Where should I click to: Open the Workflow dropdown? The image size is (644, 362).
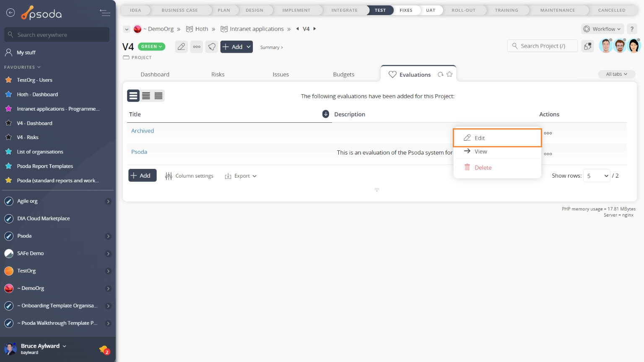pos(602,29)
